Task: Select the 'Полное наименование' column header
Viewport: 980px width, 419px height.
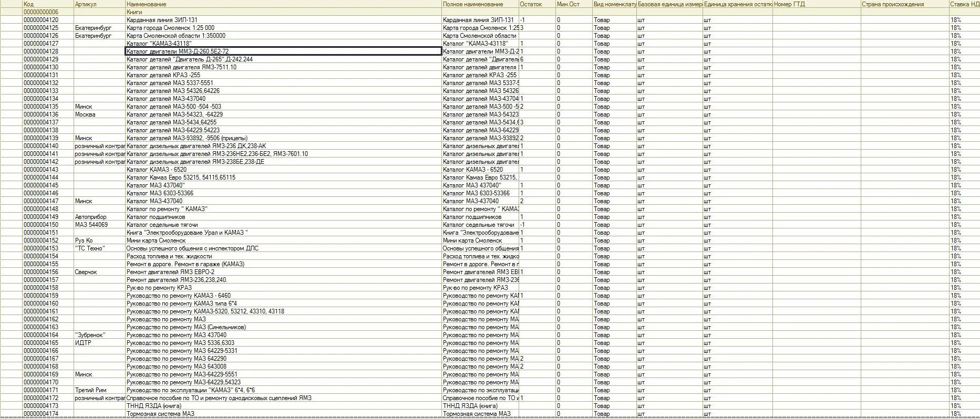Action: [480, 4]
